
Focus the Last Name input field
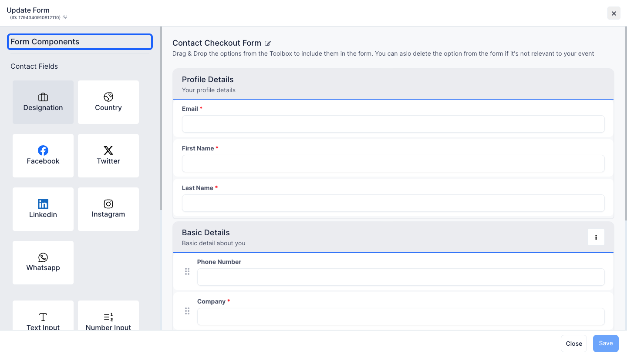tap(393, 203)
